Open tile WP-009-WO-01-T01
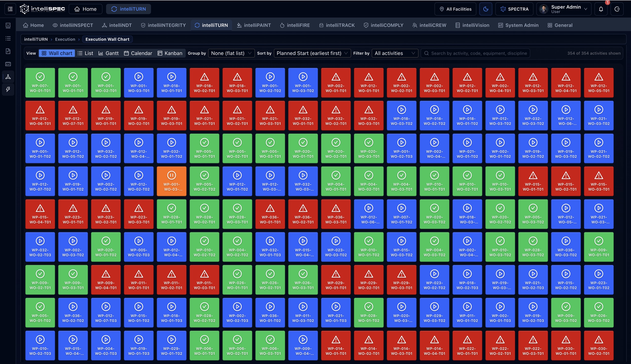The width and height of the screenshot is (631, 364). pyautogui.click(x=599, y=247)
